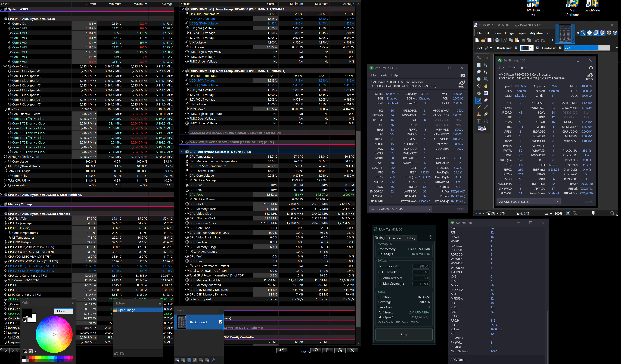Click More >> in Colors panel
The height and width of the screenshot is (364, 621).
pyautogui.click(x=63, y=311)
